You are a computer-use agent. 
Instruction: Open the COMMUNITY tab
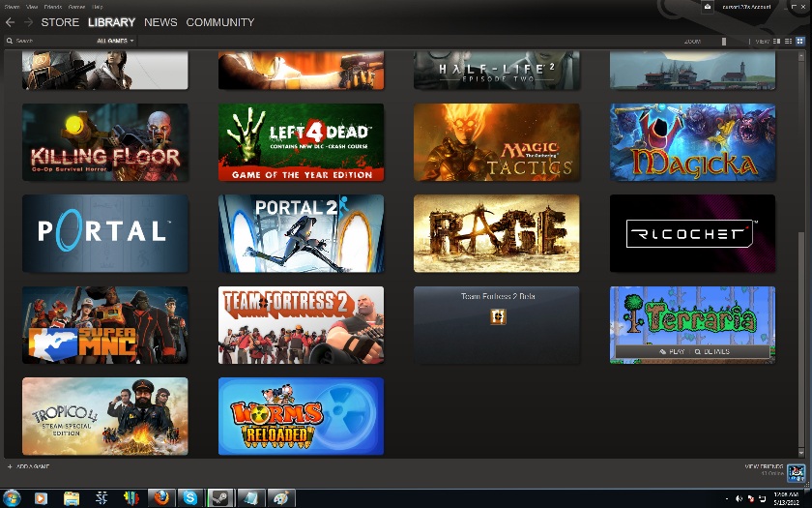(220, 22)
